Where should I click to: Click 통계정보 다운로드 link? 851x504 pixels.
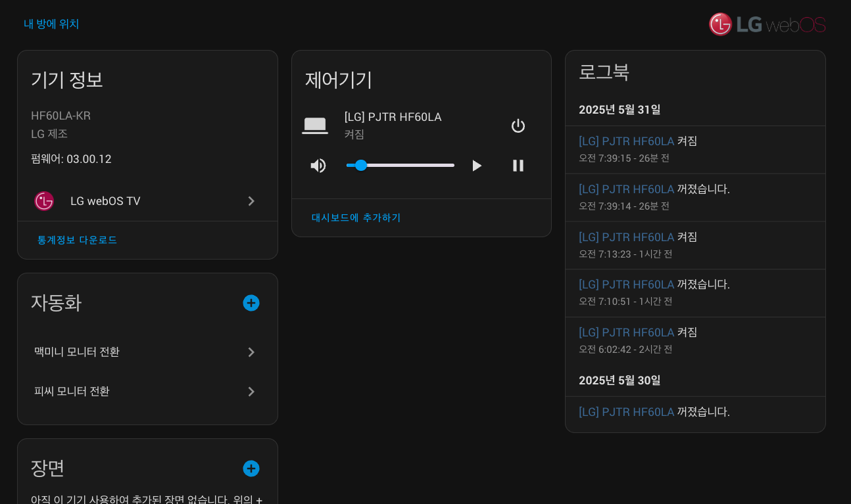pos(77,240)
